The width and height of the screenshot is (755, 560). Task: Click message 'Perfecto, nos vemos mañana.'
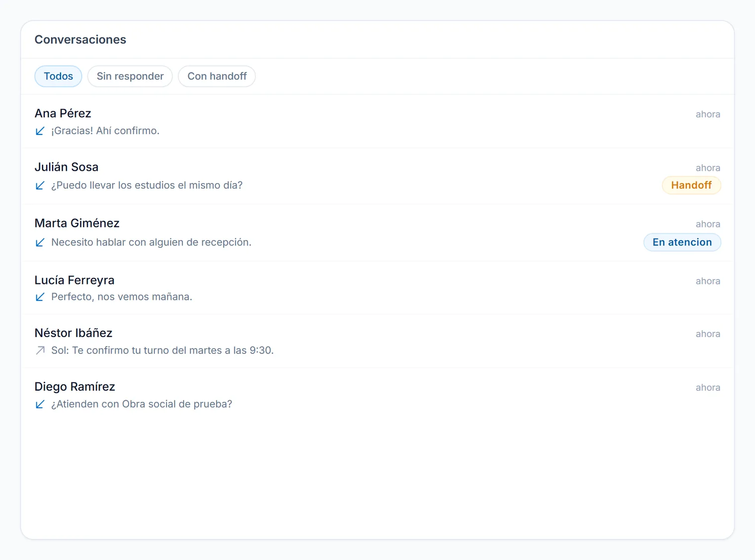pos(122,297)
